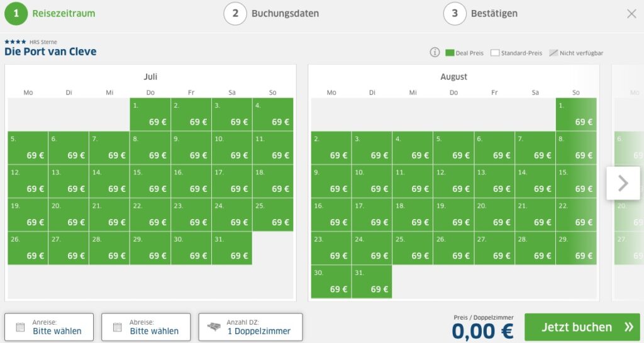Click the Die Port van Cleve hotel name

[50, 52]
